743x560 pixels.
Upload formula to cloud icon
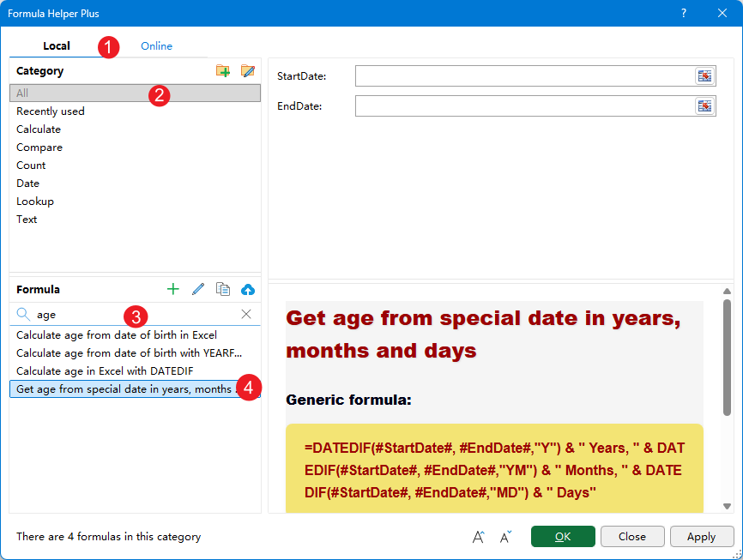coord(247,289)
